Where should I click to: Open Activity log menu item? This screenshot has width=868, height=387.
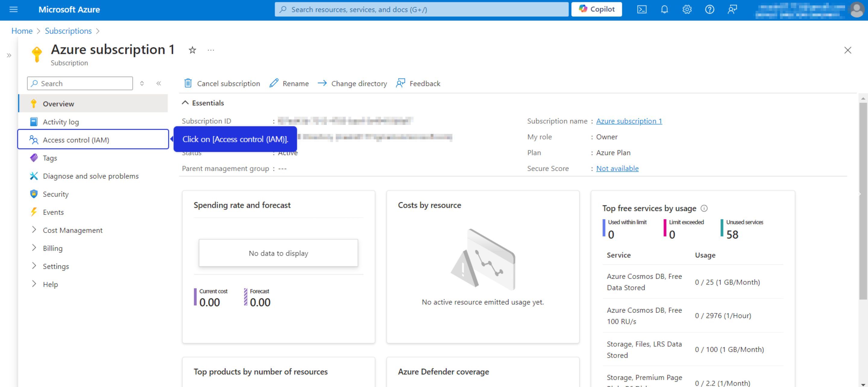pos(61,122)
